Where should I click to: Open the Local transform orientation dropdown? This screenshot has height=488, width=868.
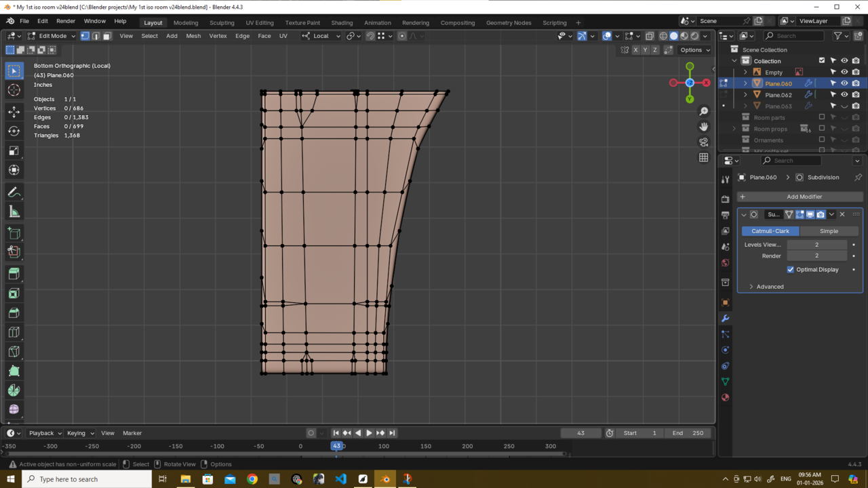pos(321,36)
